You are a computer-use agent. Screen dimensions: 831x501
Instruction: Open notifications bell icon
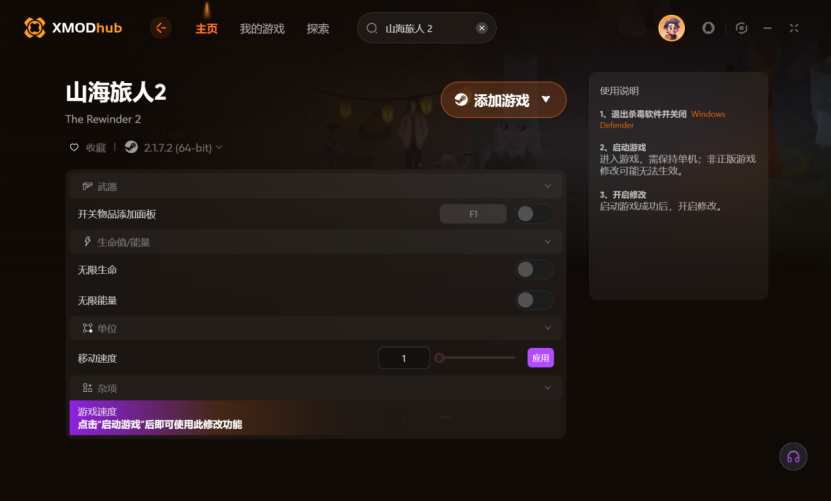(708, 28)
